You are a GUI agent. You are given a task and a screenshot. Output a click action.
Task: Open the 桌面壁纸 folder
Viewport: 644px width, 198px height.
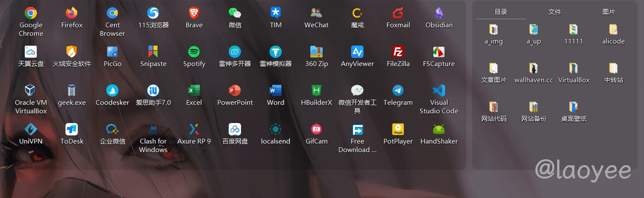pyautogui.click(x=573, y=107)
